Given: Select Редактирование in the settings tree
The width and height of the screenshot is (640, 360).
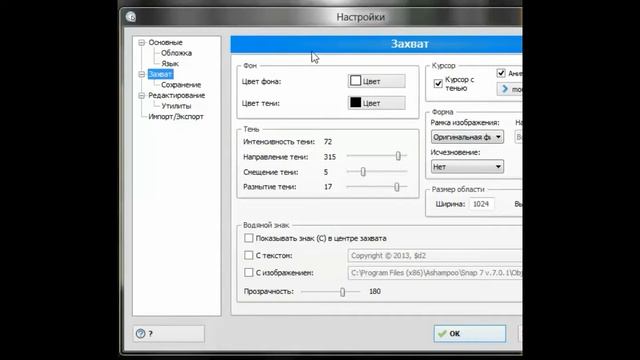Looking at the screenshot, I should pyautogui.click(x=177, y=96).
